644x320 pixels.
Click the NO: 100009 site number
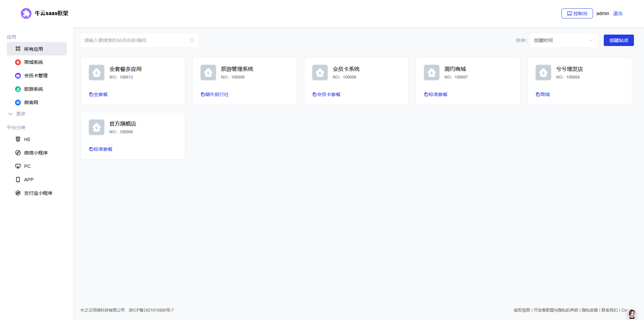click(233, 77)
